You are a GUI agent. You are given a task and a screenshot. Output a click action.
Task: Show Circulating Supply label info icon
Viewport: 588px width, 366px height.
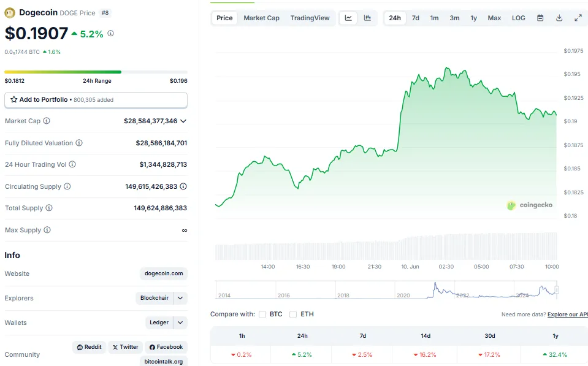point(67,186)
